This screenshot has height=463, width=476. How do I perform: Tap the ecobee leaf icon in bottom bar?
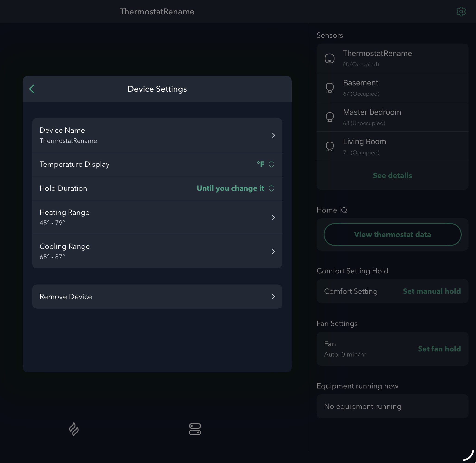74,429
